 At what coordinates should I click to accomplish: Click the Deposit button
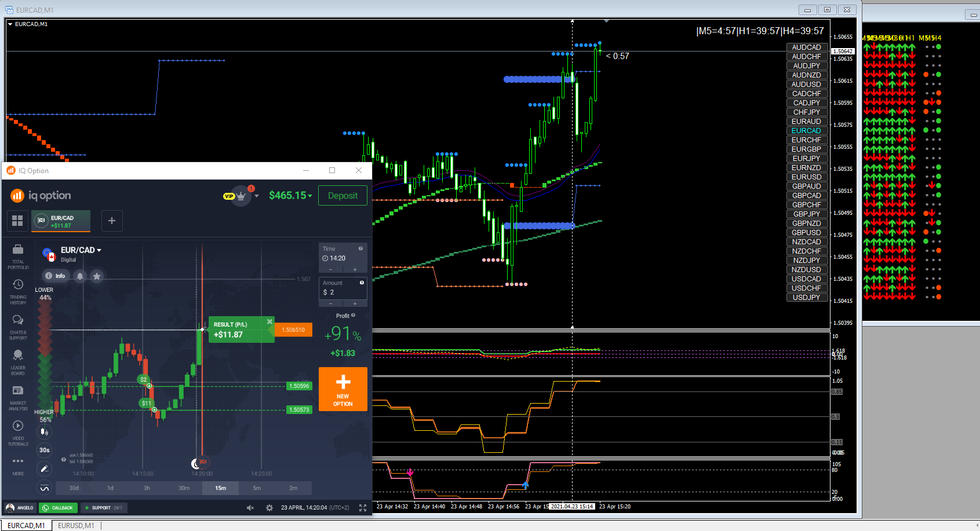click(x=343, y=196)
